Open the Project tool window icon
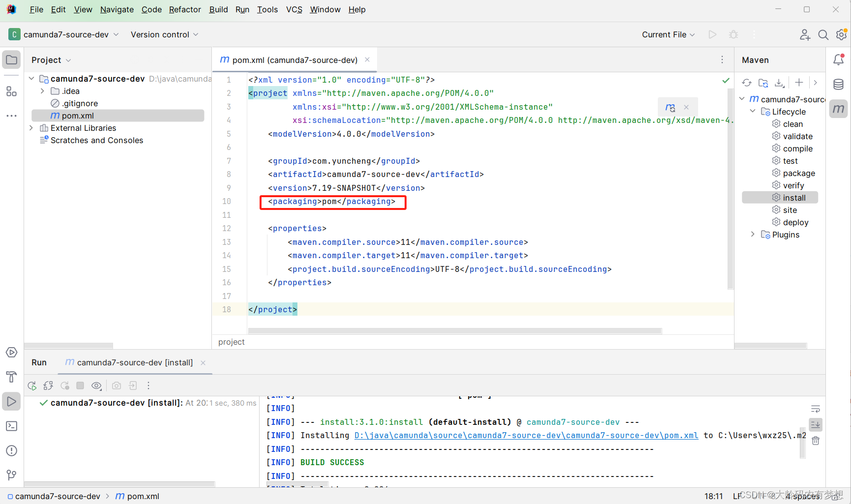The height and width of the screenshot is (504, 851). pos(11,60)
